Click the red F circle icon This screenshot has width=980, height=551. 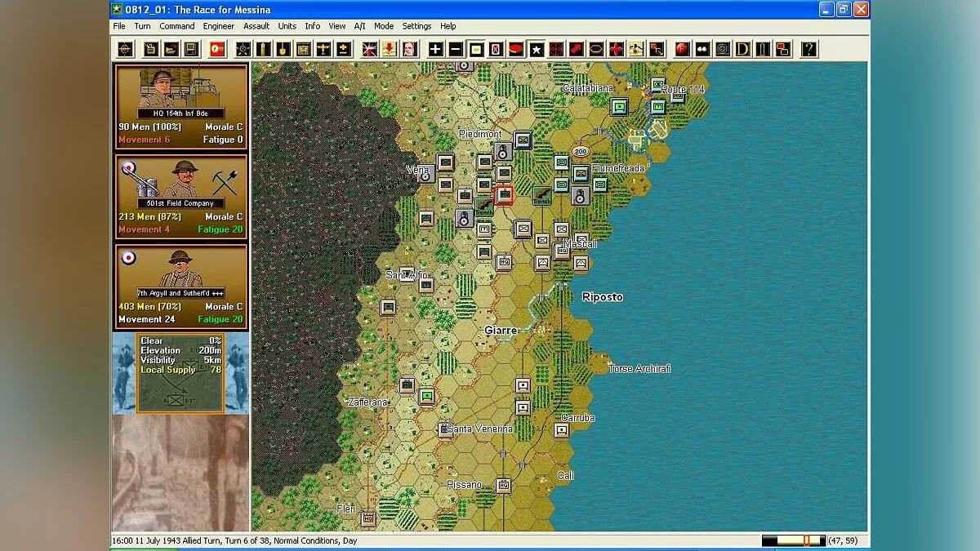point(682,49)
